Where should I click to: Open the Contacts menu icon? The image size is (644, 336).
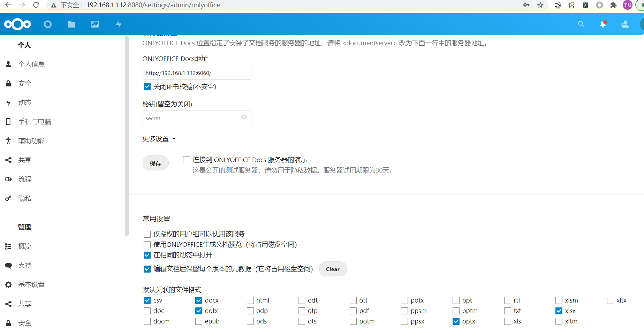pyautogui.click(x=625, y=24)
